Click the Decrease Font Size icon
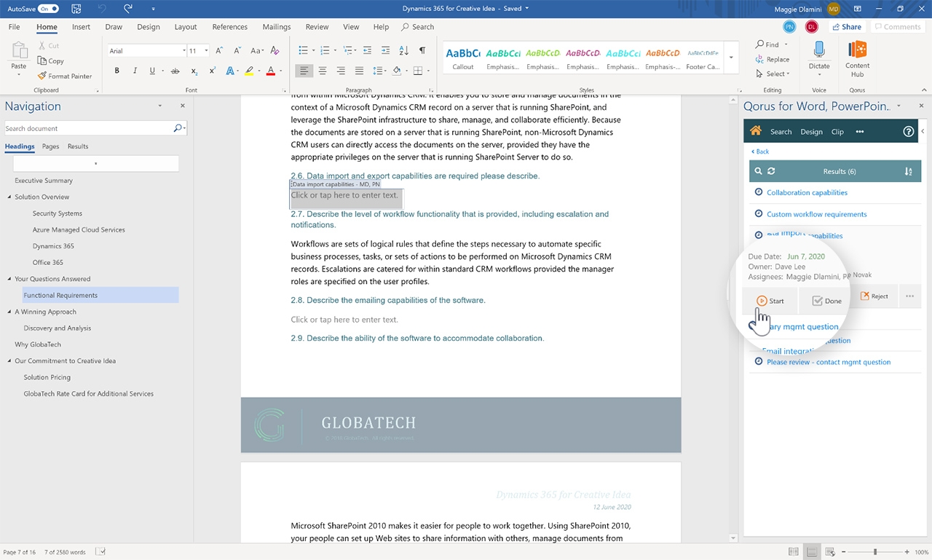Screen dimensions: 932x560 [237, 51]
